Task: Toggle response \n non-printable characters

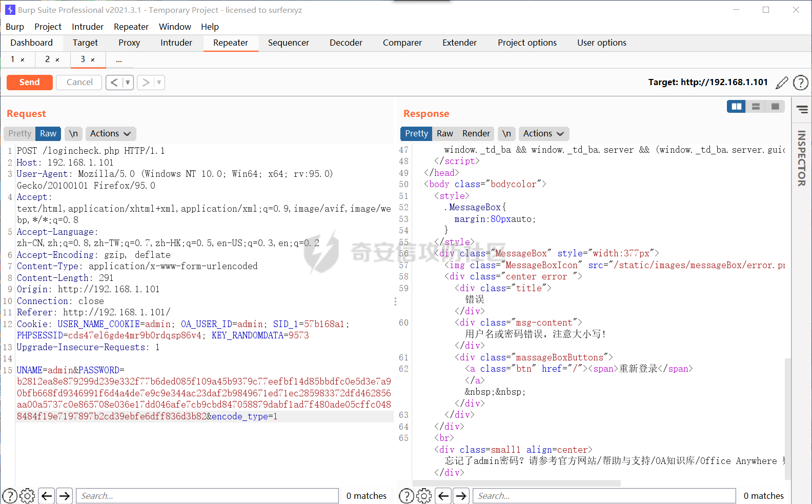Action: click(x=506, y=133)
